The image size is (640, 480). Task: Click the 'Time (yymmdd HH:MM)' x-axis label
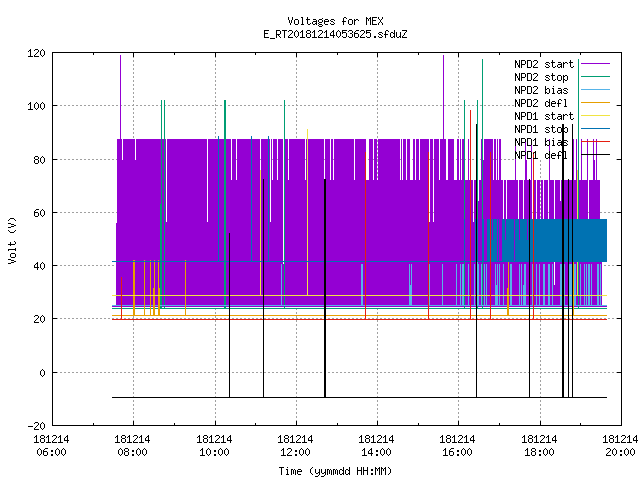pos(335,471)
